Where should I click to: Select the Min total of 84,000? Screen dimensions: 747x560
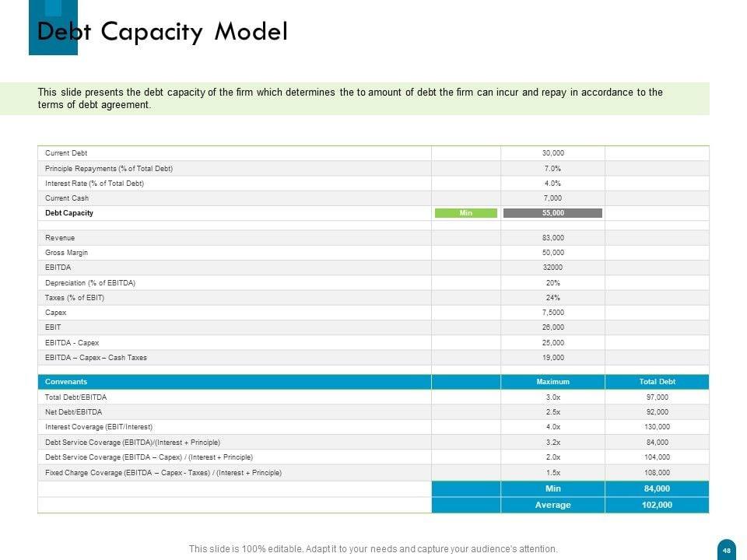click(x=657, y=488)
